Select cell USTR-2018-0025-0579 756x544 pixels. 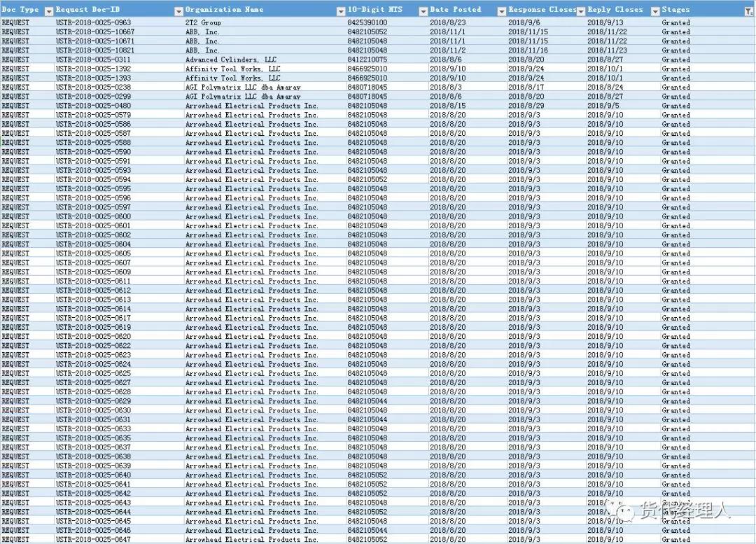[x=119, y=115]
